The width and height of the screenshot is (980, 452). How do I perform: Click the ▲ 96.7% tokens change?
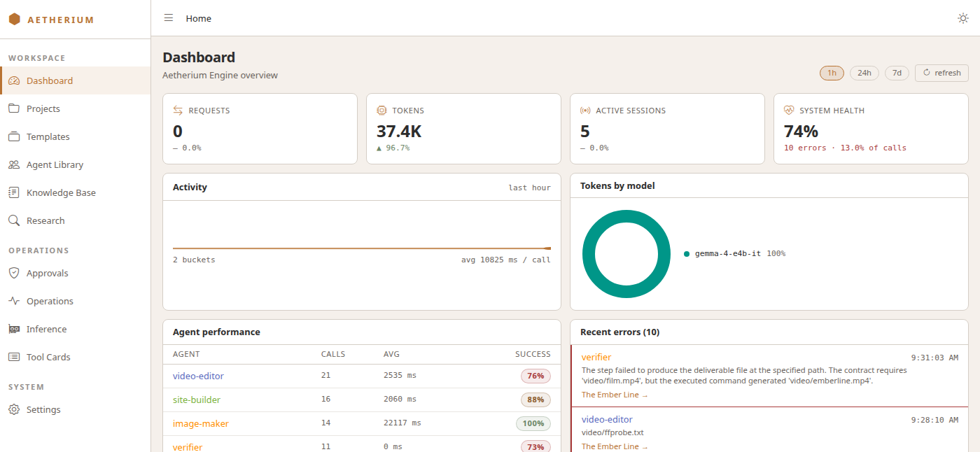click(x=393, y=148)
